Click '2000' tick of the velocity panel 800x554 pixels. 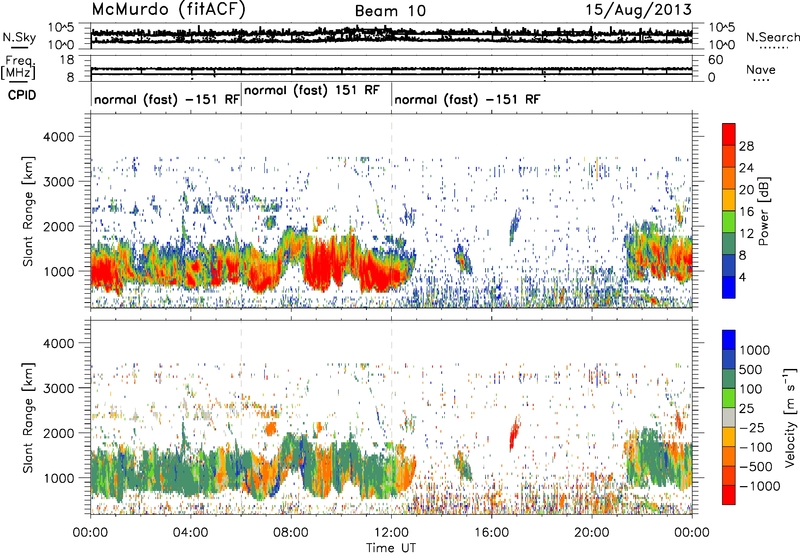click(58, 433)
